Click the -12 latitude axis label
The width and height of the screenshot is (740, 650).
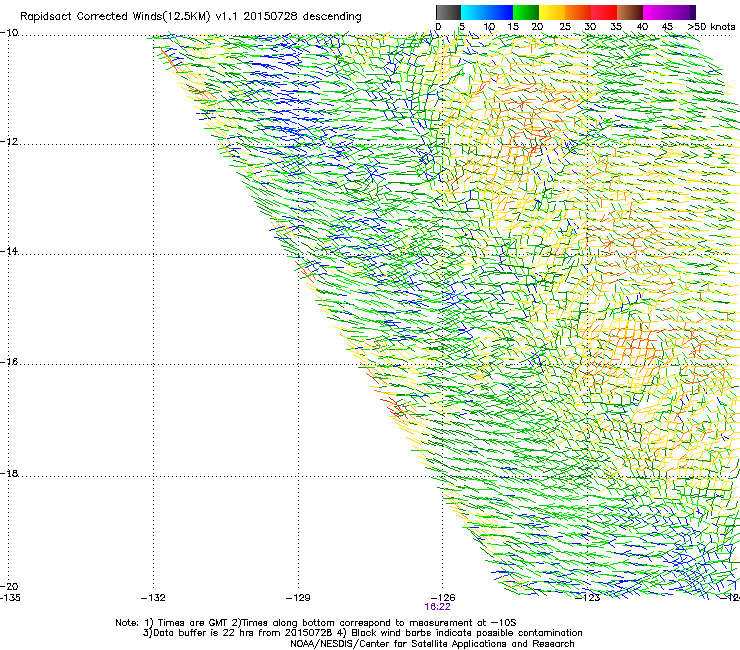click(x=9, y=142)
